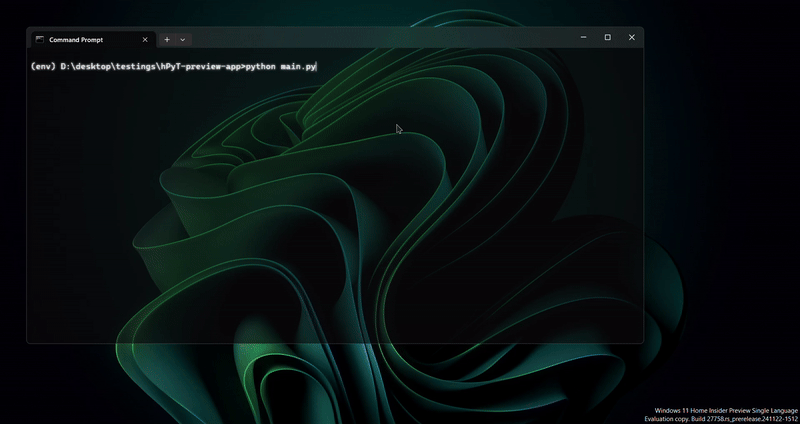The height and width of the screenshot is (424, 800).
Task: Click the (env) prompt prefix
Action: 44,67
